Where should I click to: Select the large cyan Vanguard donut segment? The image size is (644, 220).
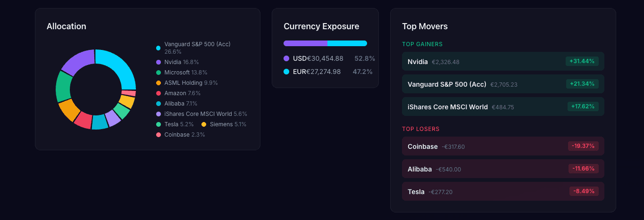click(x=120, y=66)
